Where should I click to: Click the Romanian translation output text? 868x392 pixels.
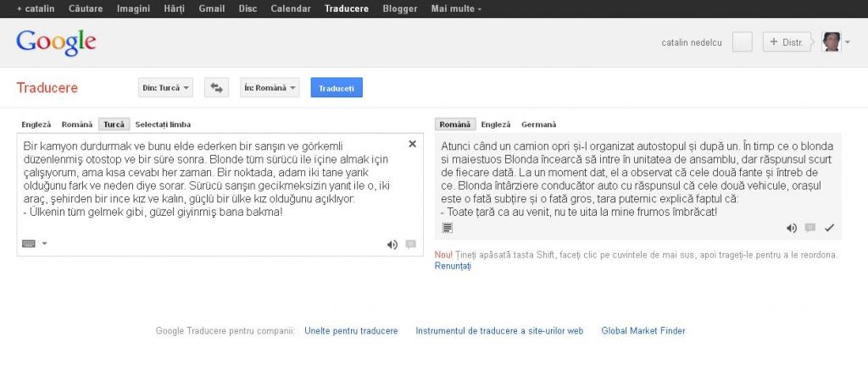point(636,179)
